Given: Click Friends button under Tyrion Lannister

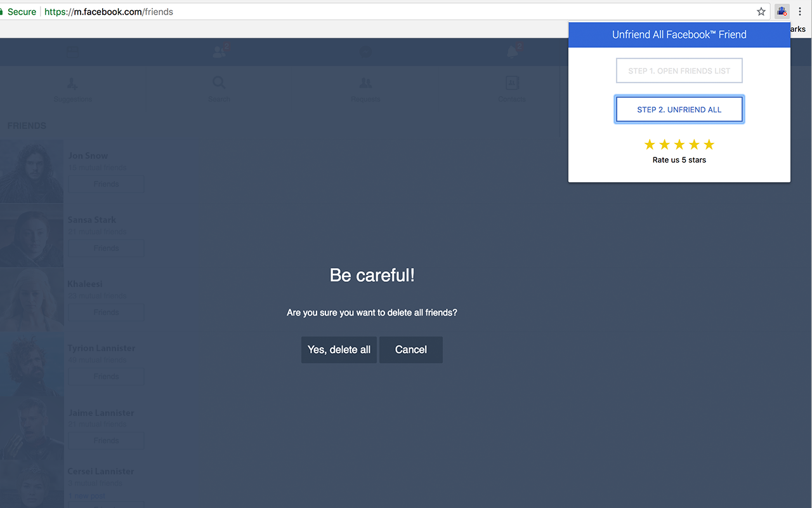Looking at the screenshot, I should coord(106,377).
